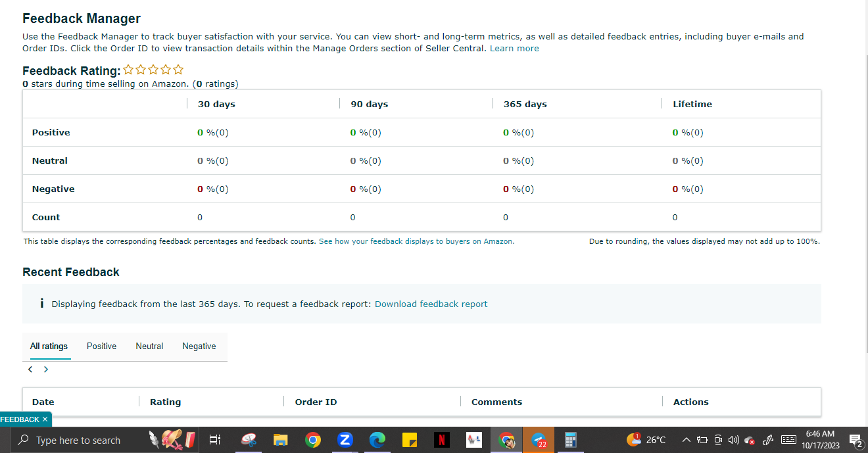Click the 365 days column header
This screenshot has width=868, height=453.
click(x=525, y=104)
